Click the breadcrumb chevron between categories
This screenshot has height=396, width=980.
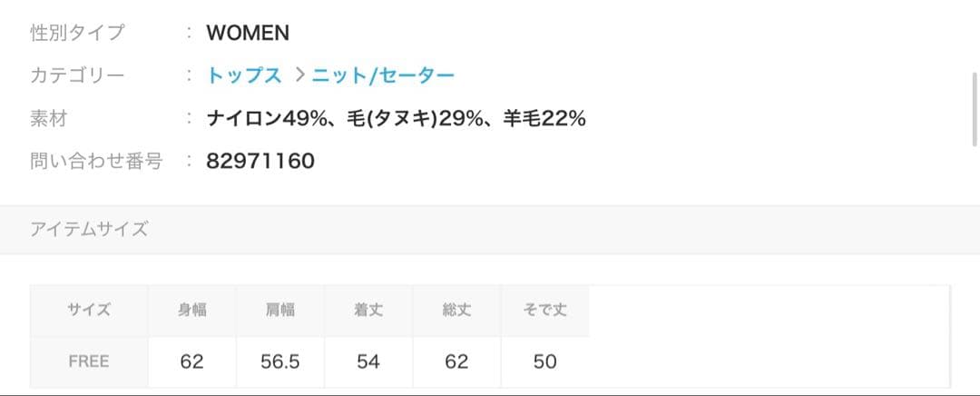tap(299, 76)
